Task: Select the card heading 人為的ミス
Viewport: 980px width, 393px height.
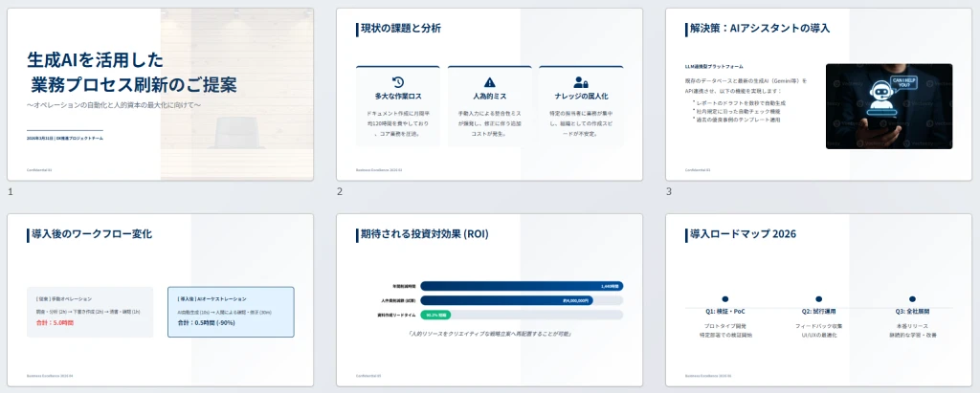Action: (x=489, y=97)
